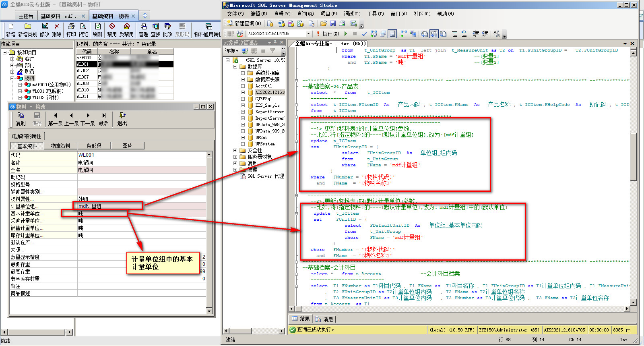Switch to the 消息 messages tab
The image size is (644, 346).
324,319
